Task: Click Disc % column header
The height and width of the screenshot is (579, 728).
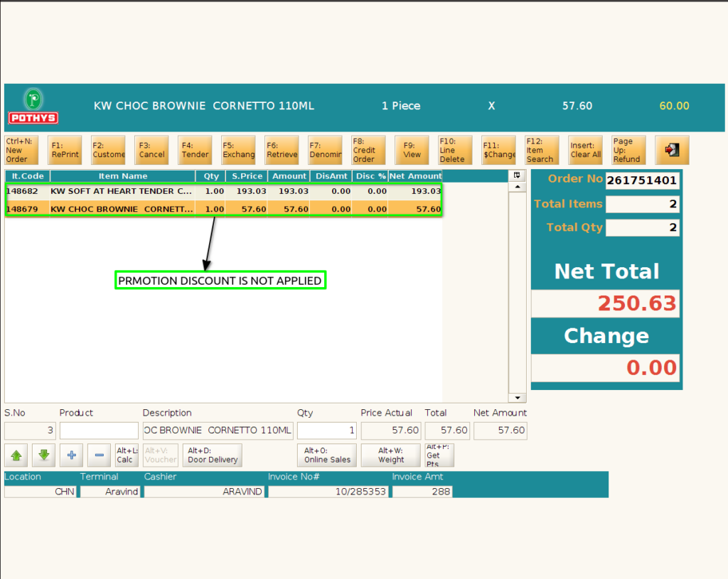Action: (370, 176)
